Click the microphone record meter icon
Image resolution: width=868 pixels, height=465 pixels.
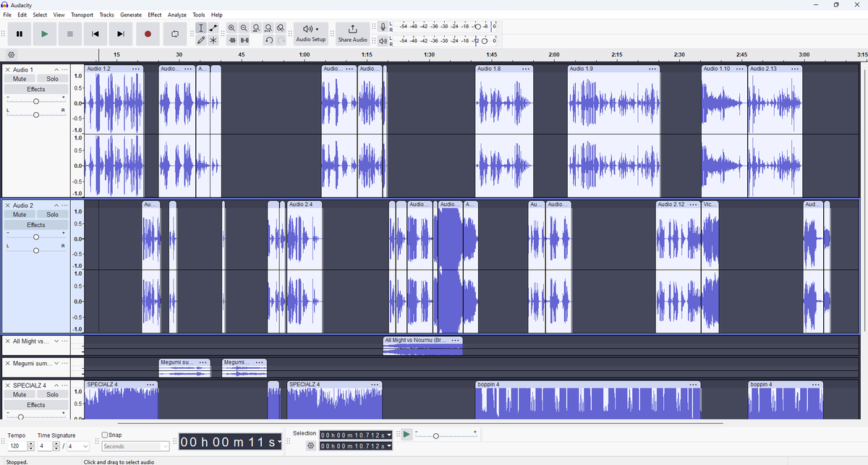[x=383, y=27]
